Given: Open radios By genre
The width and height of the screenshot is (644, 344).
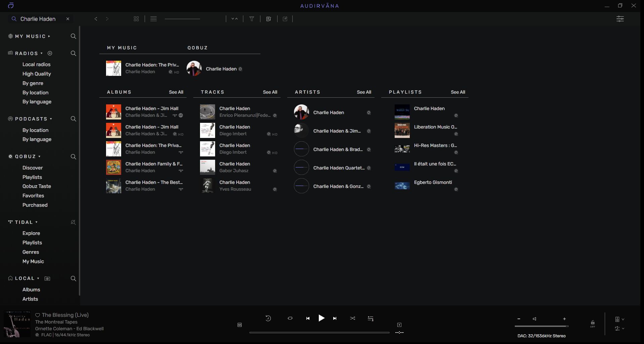Looking at the screenshot, I should 33,83.
